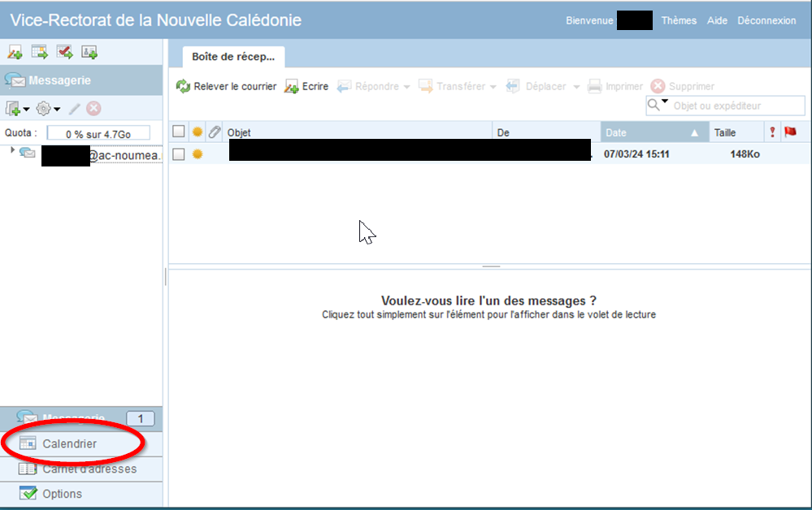Viewport: 812px width, 510px height.
Task: Sort by the priority exclamation mark column
Action: click(x=771, y=132)
